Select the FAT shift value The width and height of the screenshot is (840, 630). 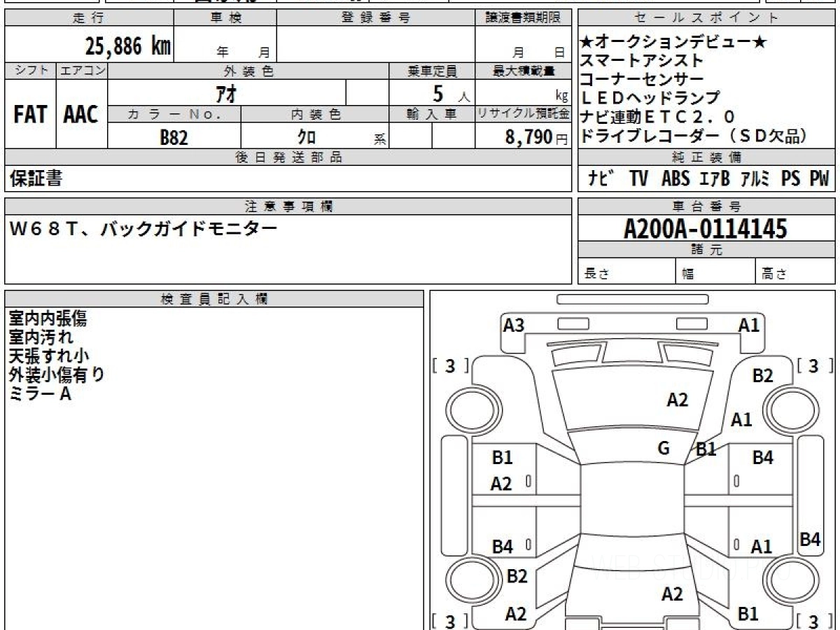(30, 114)
